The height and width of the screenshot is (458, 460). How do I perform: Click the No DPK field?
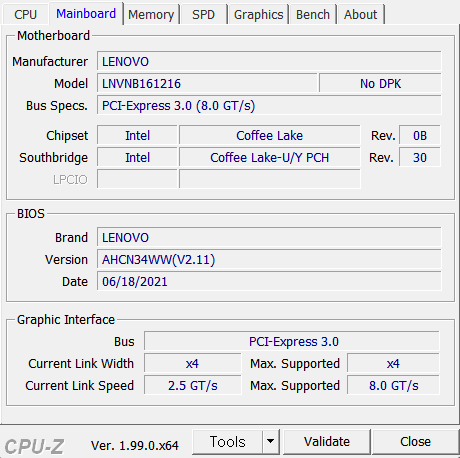point(380,83)
